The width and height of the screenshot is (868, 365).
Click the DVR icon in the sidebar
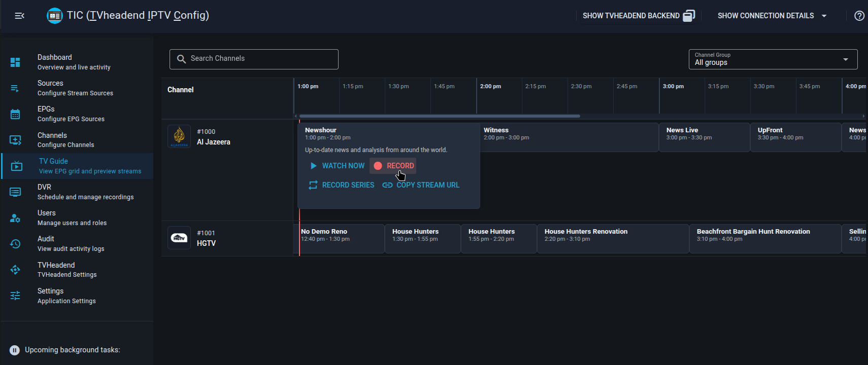point(15,192)
